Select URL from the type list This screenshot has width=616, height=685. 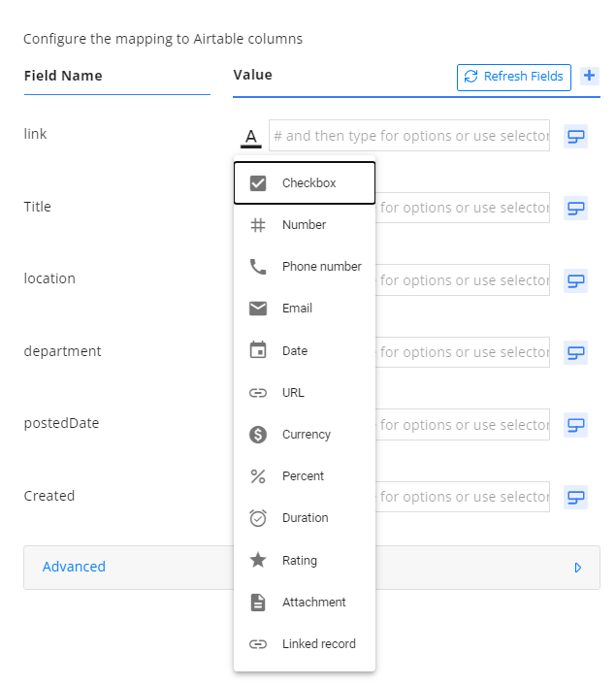[305, 393]
